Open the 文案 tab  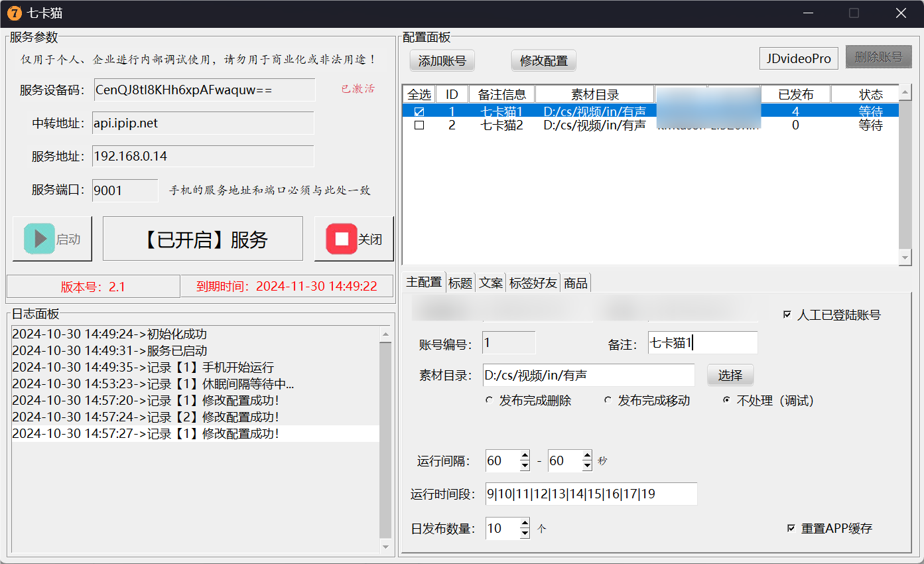[491, 283]
